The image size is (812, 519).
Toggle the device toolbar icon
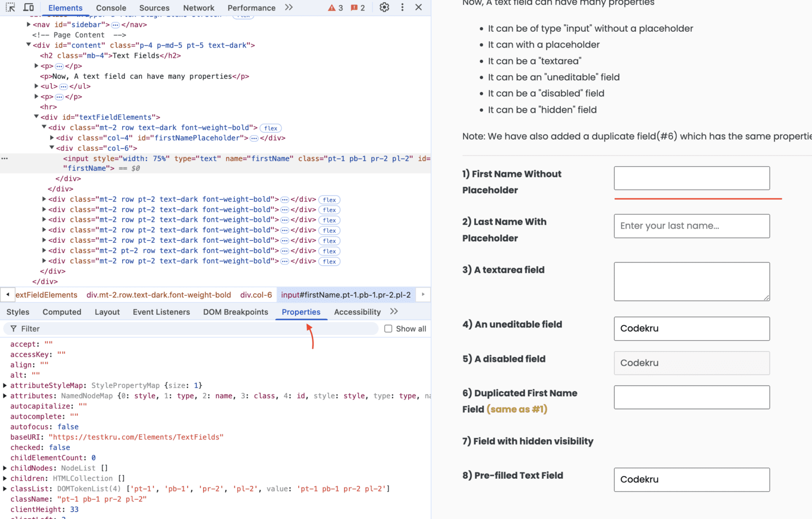pos(29,7)
